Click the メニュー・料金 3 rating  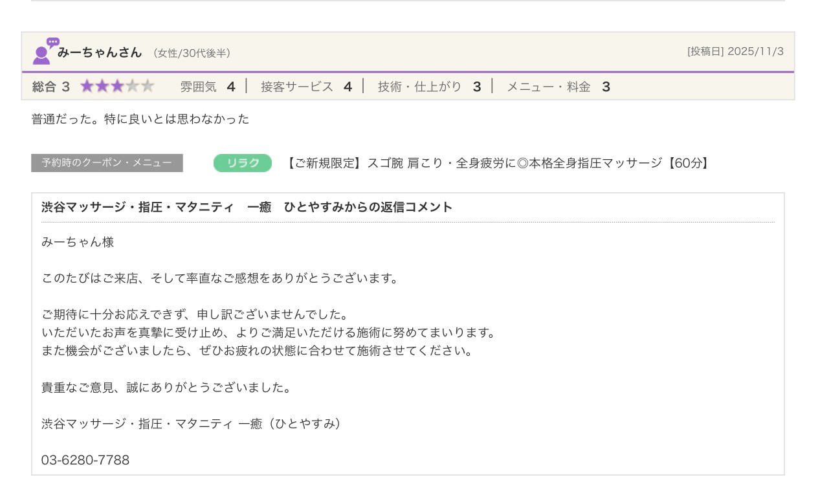click(558, 87)
